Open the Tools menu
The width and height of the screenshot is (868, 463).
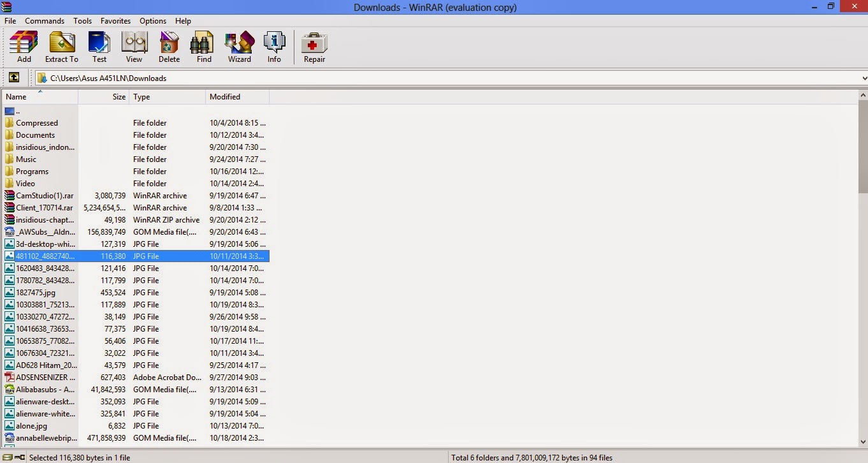click(x=82, y=21)
